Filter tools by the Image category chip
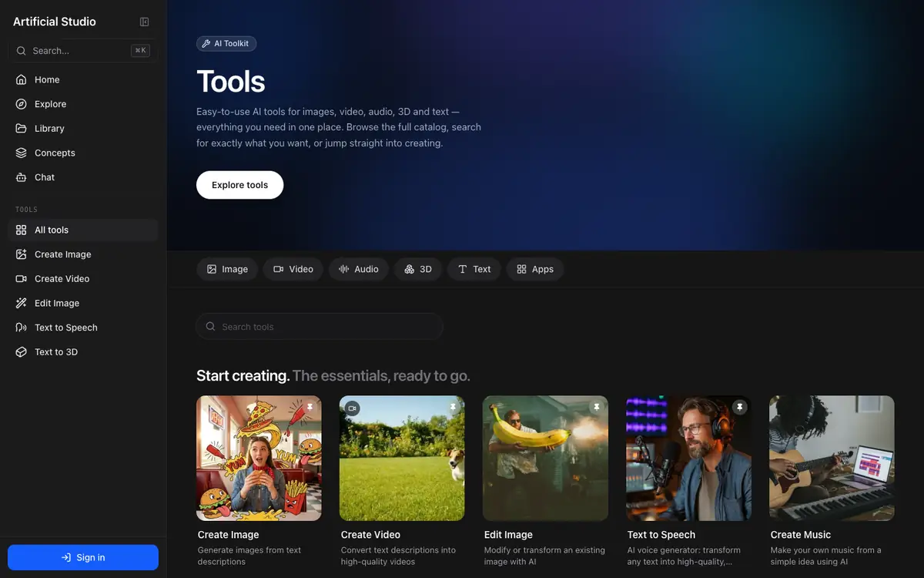Image resolution: width=924 pixels, height=578 pixels. [227, 269]
